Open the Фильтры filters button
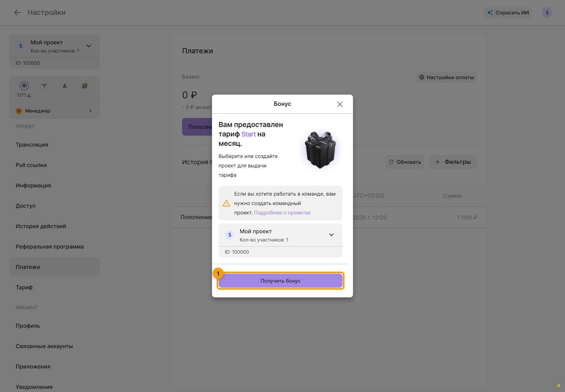Image resolution: width=565 pixels, height=392 pixels. pos(453,162)
